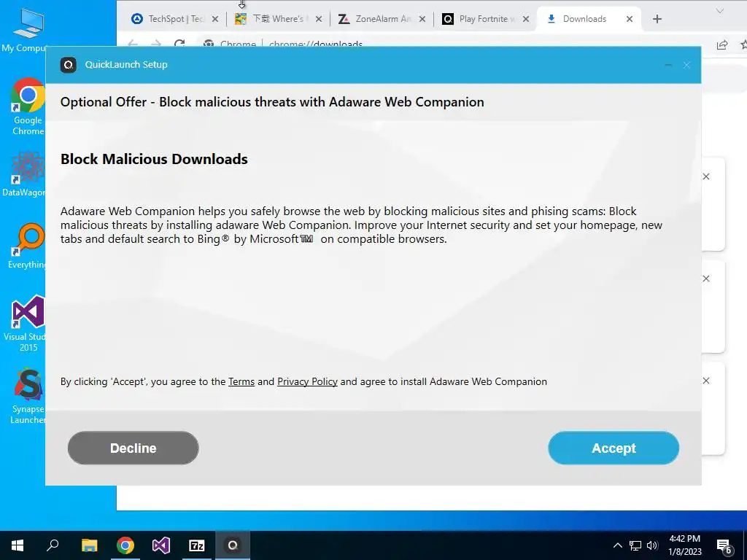747x560 pixels.
Task: Close the ZoneAlarm tab
Action: point(422,19)
